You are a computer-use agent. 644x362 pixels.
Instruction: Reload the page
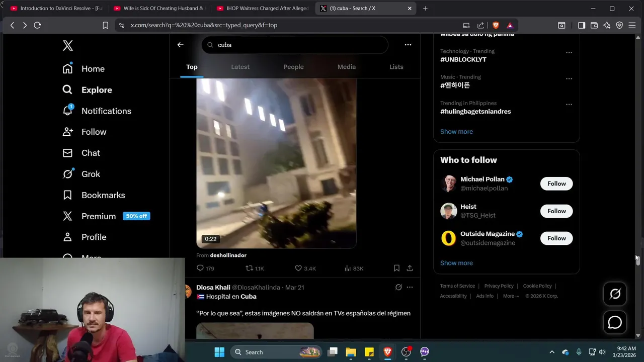pos(37,25)
